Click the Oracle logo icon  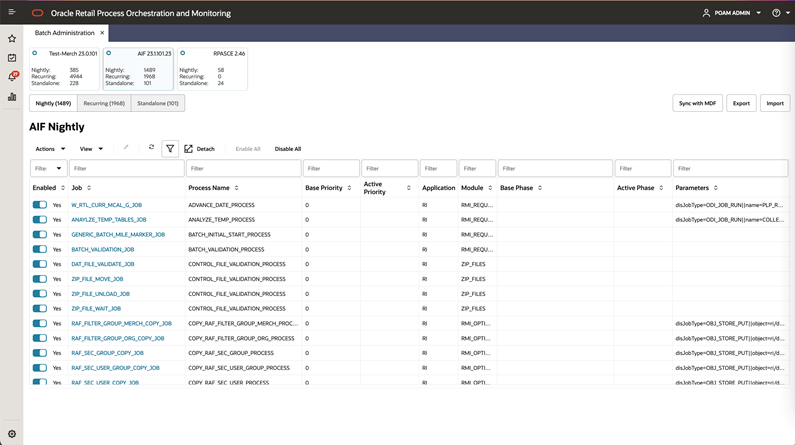[x=38, y=13]
